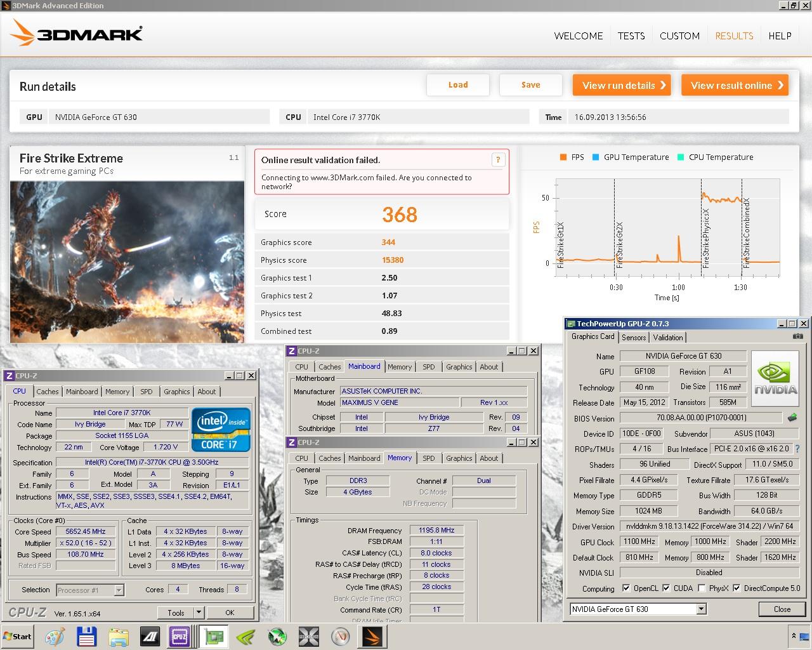This screenshot has height=650, width=812.
Task: Toggle the OpenCL checkbox in GPU-Z
Action: tap(626, 588)
